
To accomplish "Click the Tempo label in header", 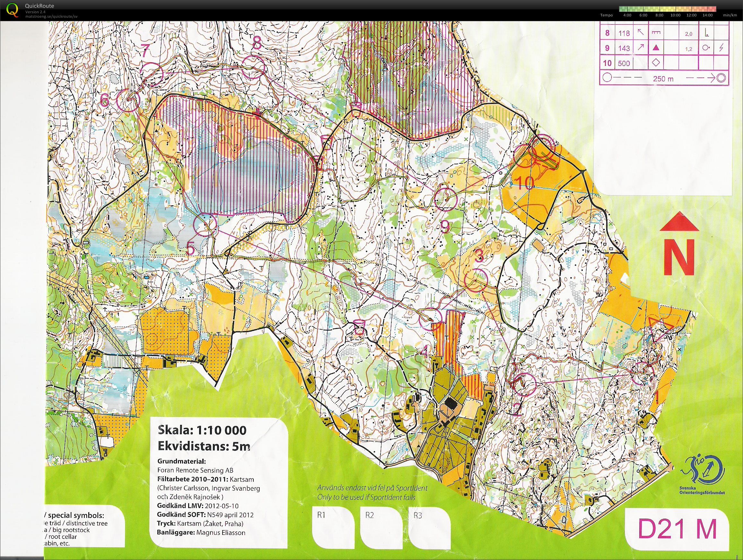I will pyautogui.click(x=607, y=15).
